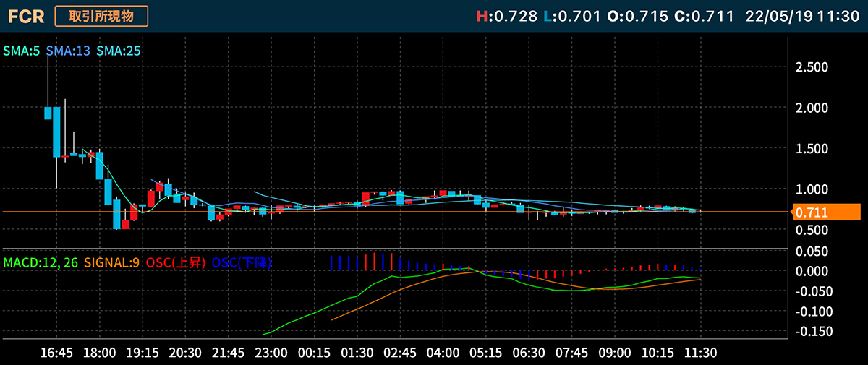The width and height of the screenshot is (868, 365).
Task: Click the 21:45 time axis label
Action: coord(229,353)
